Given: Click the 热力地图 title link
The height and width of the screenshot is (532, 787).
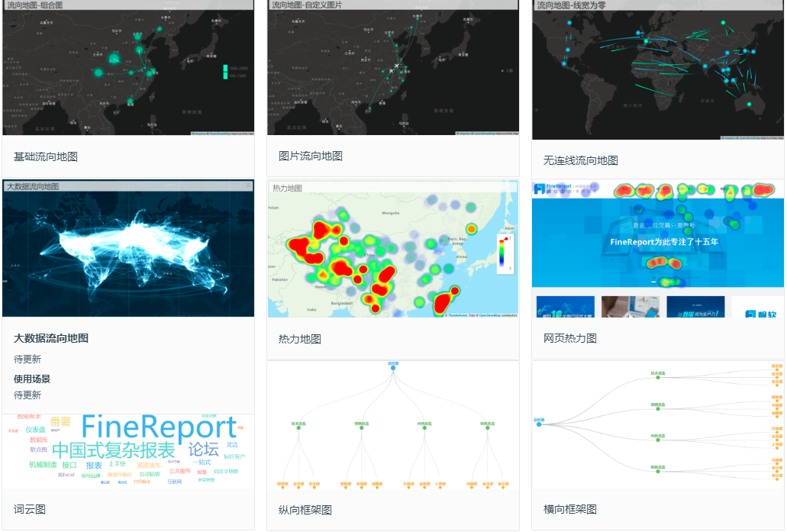Looking at the screenshot, I should 300,340.
